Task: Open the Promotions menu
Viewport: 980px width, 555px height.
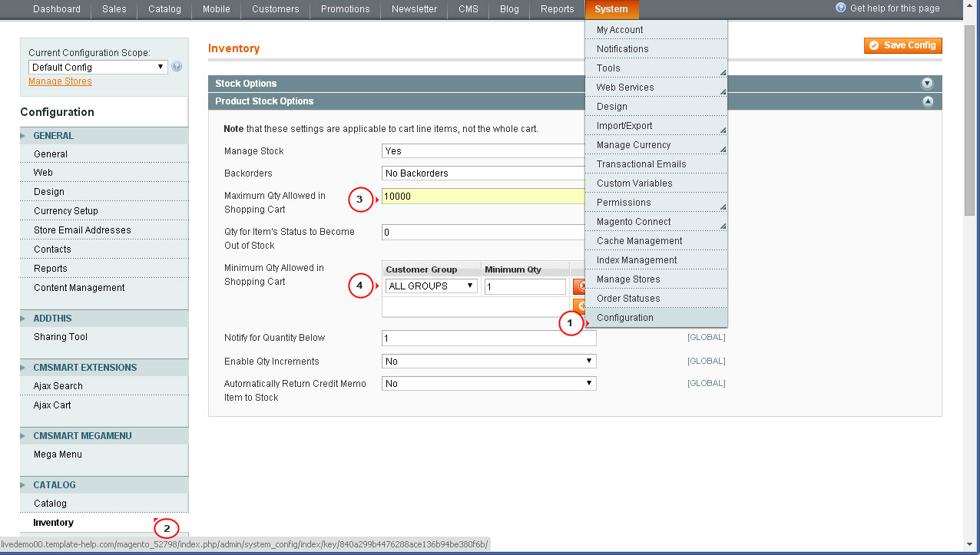Action: pyautogui.click(x=346, y=9)
